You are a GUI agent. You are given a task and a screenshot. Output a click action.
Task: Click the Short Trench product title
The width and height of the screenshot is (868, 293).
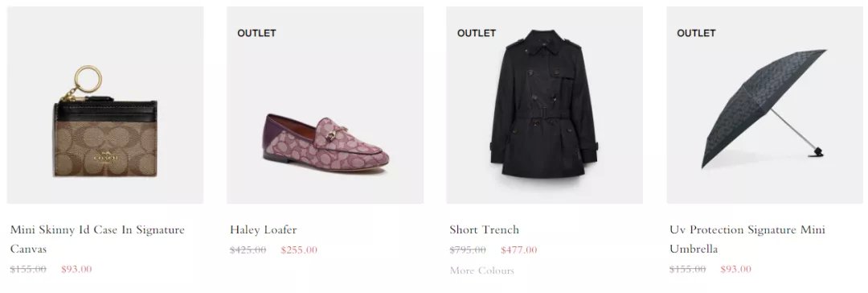(485, 229)
